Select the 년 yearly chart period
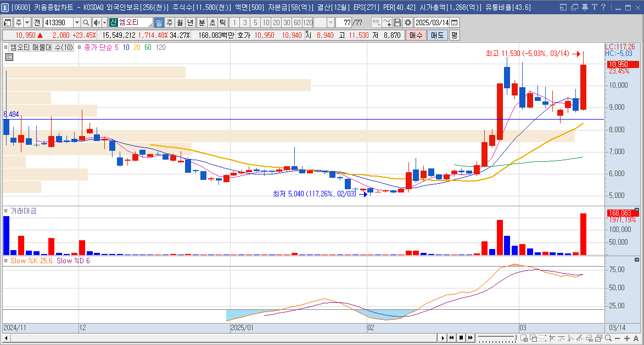644x345 pixels. (190, 22)
